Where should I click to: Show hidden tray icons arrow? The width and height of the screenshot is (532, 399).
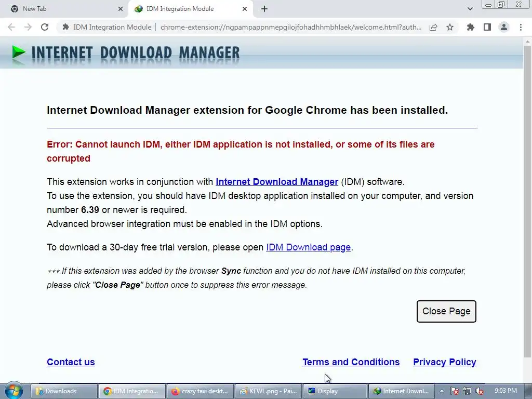(x=442, y=391)
